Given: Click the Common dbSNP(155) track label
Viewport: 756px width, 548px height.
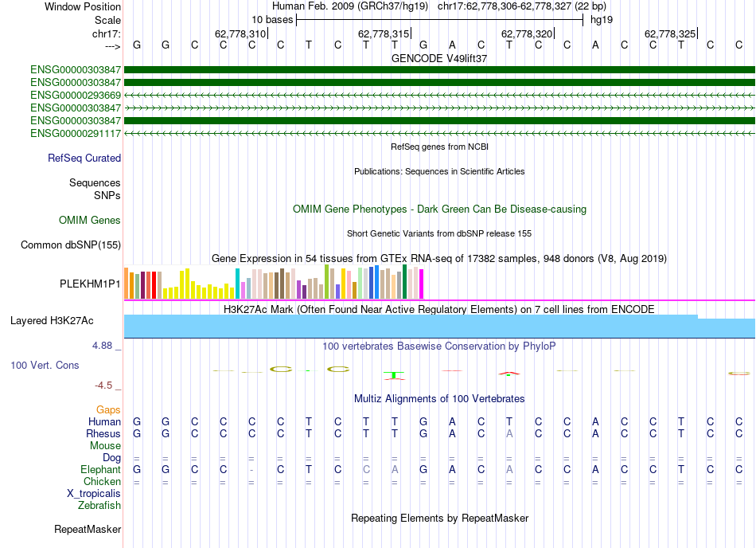Looking at the screenshot, I should (x=71, y=245).
